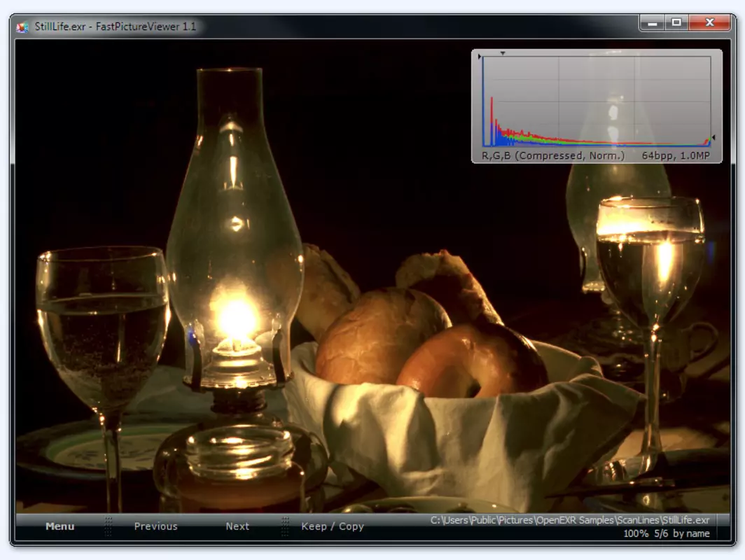Click the 5/6 image counter

coord(661,533)
